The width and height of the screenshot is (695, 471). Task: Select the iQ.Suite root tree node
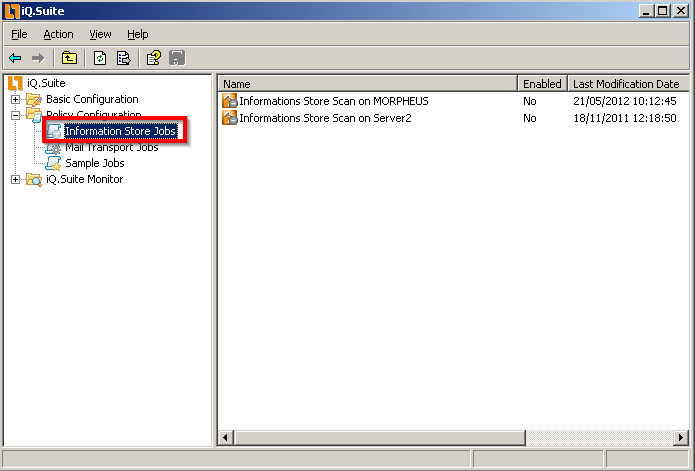point(46,83)
